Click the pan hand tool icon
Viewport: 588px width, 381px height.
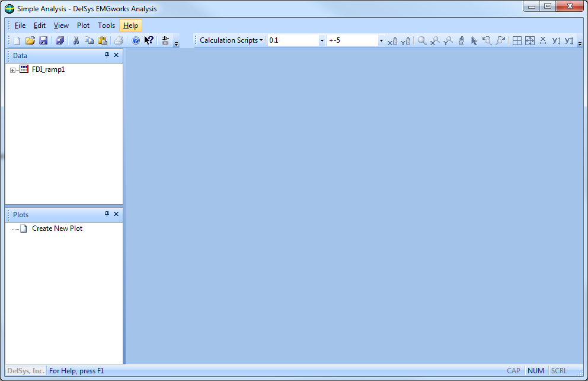461,41
